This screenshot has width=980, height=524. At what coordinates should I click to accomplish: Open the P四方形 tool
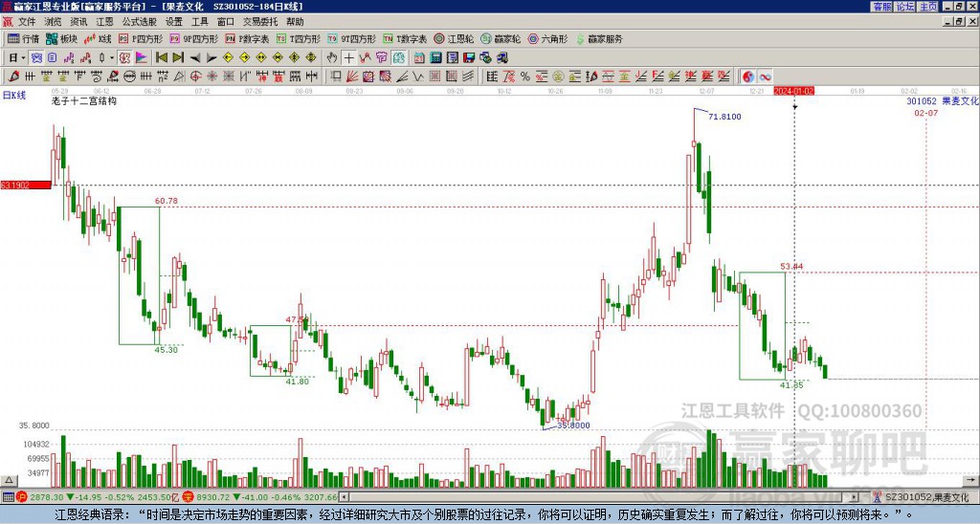point(140,38)
